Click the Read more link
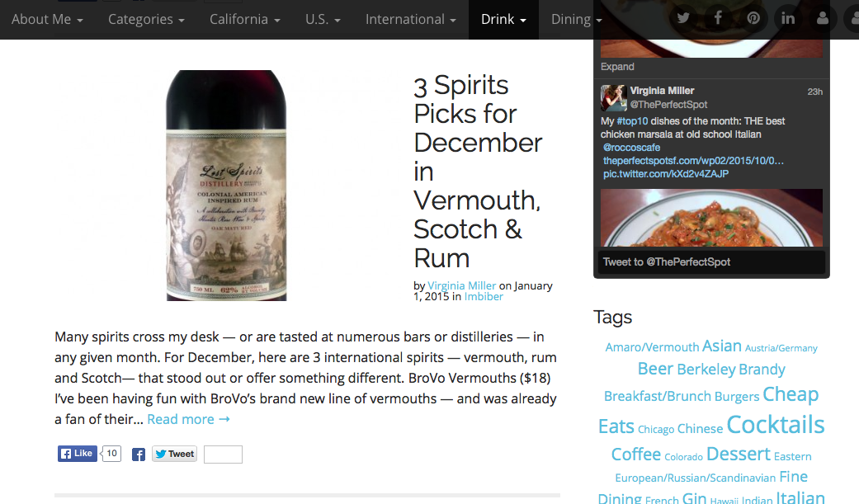The width and height of the screenshot is (859, 504). click(188, 420)
